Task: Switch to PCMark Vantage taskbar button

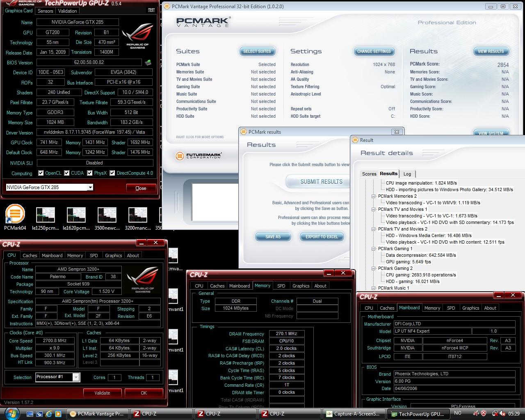Action: 97,414
